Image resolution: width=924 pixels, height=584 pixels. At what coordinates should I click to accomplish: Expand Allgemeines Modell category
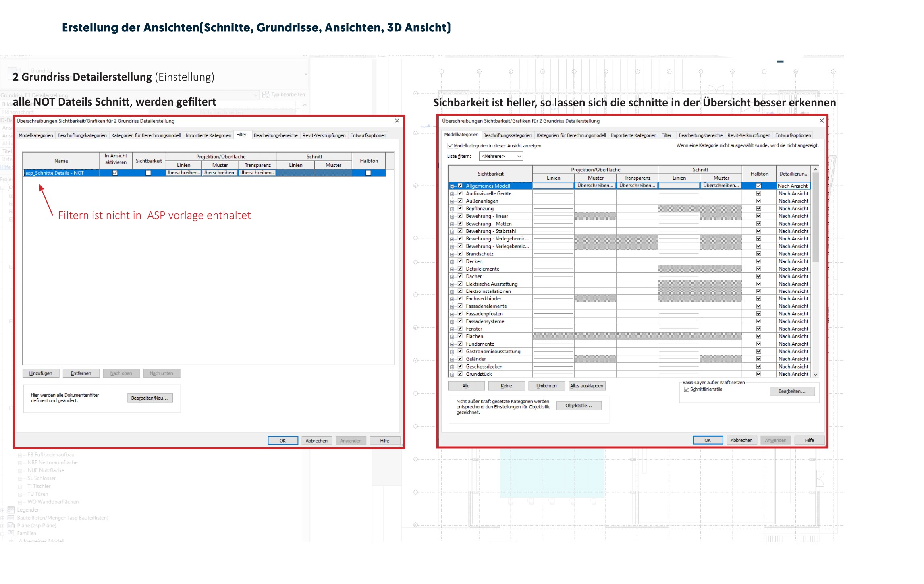point(452,186)
